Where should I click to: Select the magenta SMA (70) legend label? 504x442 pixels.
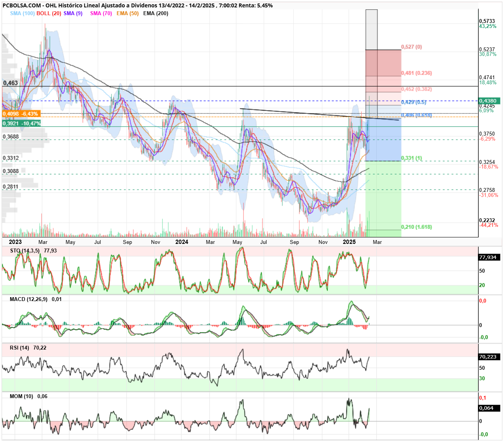click(101, 13)
